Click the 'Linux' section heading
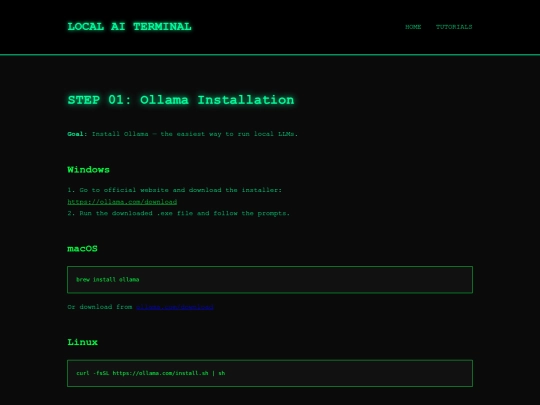This screenshot has width=540, height=405. point(83,342)
